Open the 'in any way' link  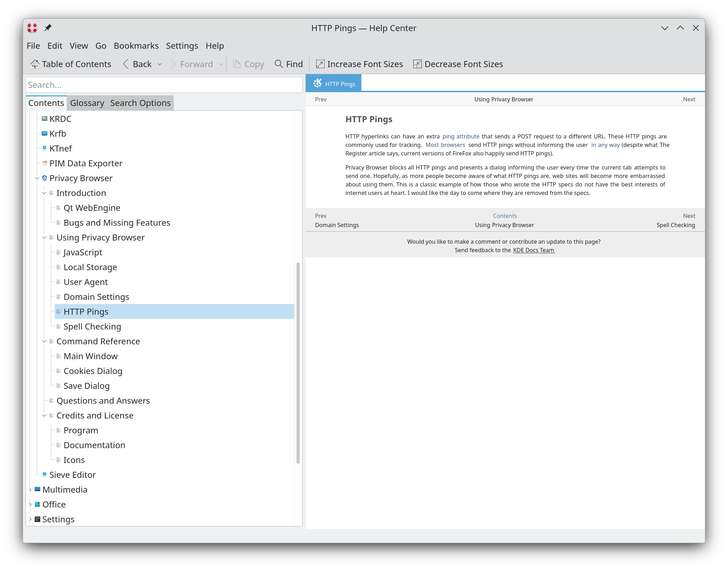click(x=605, y=145)
